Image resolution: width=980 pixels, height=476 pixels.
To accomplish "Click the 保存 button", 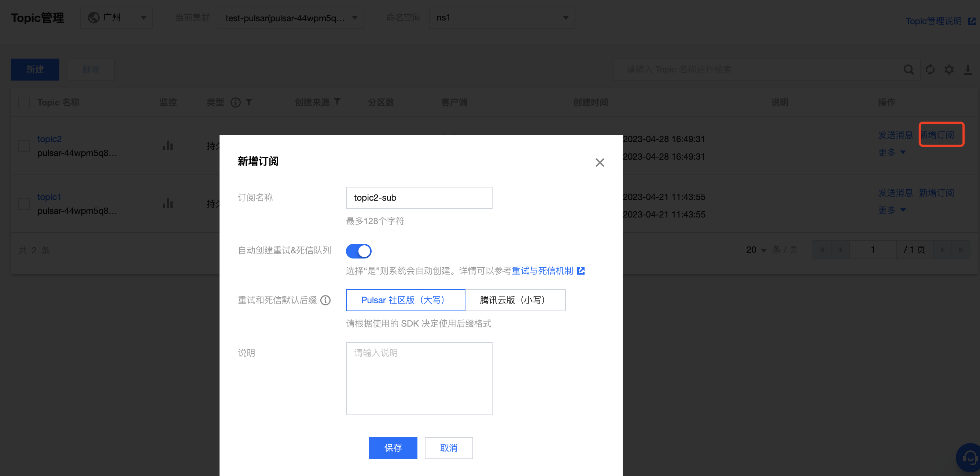I will pos(393,448).
